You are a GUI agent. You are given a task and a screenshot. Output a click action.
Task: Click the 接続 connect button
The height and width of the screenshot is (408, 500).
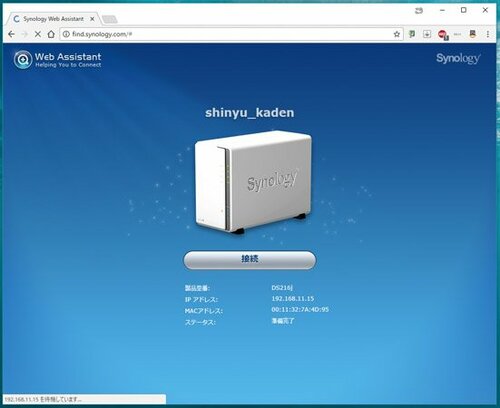tap(250, 260)
